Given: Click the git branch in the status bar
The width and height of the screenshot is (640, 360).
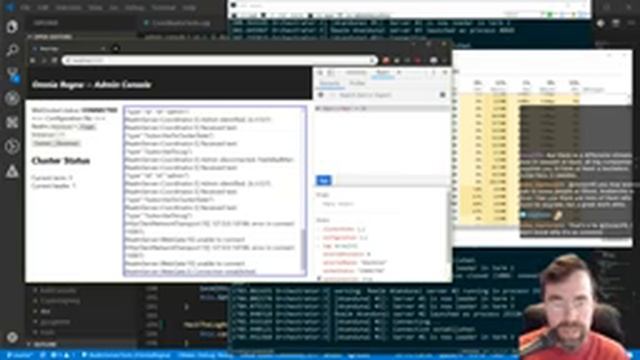Looking at the screenshot, I should point(20,355).
